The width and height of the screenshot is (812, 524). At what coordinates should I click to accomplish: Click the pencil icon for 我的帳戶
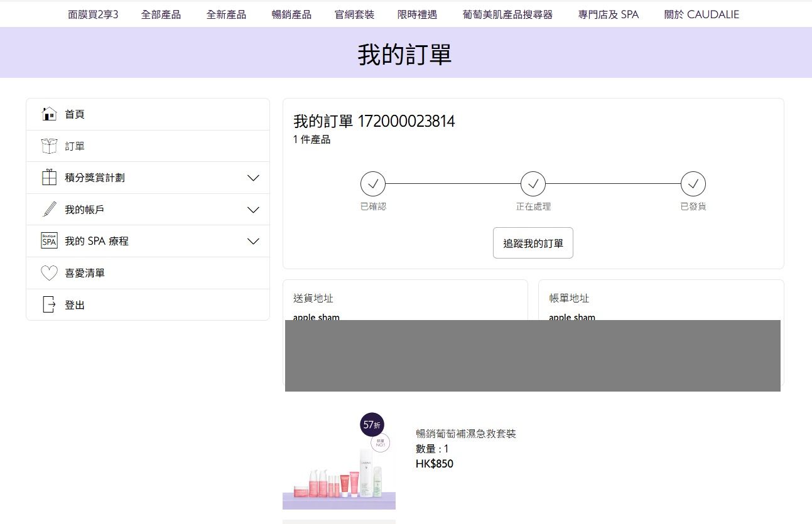pyautogui.click(x=49, y=210)
